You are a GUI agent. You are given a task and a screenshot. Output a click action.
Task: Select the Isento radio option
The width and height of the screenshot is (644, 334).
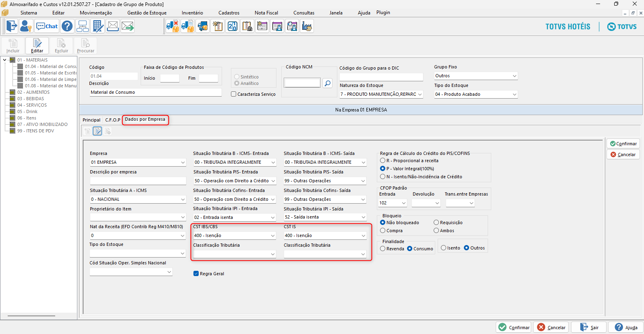[x=443, y=248]
